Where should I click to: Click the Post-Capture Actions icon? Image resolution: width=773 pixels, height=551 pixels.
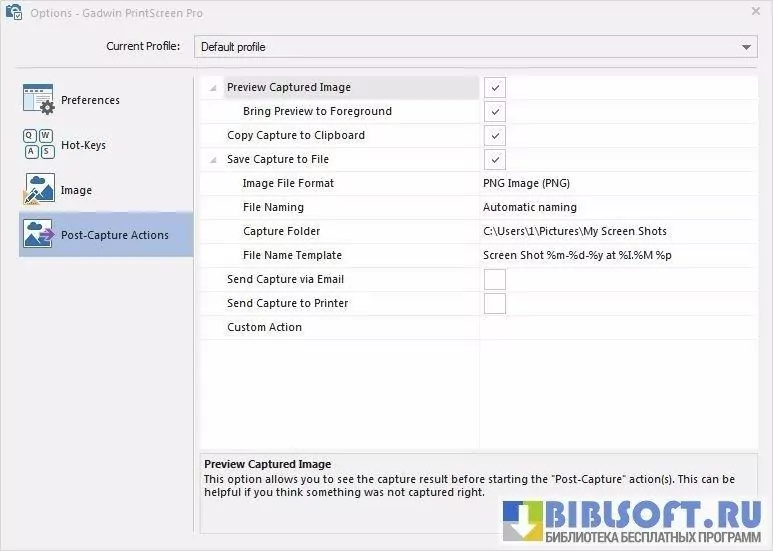[38, 234]
